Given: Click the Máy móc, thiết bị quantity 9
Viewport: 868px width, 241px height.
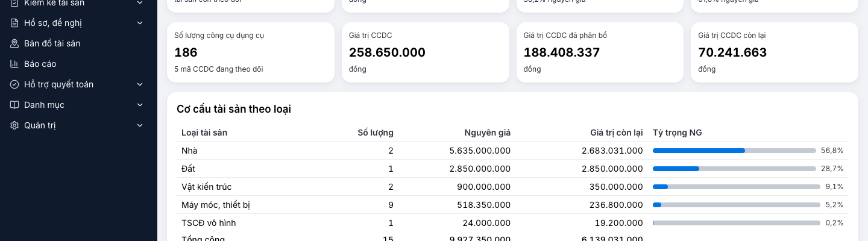Looking at the screenshot, I should (391, 205).
